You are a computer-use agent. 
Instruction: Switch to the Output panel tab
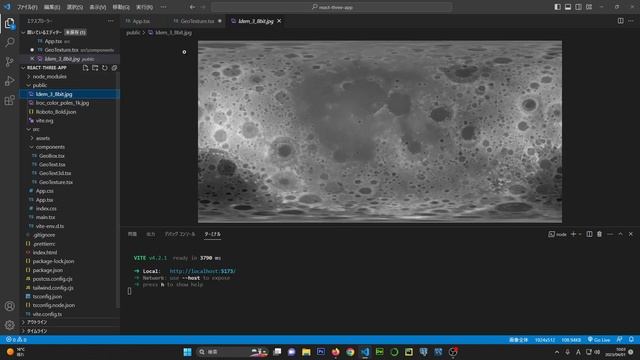click(x=151, y=234)
